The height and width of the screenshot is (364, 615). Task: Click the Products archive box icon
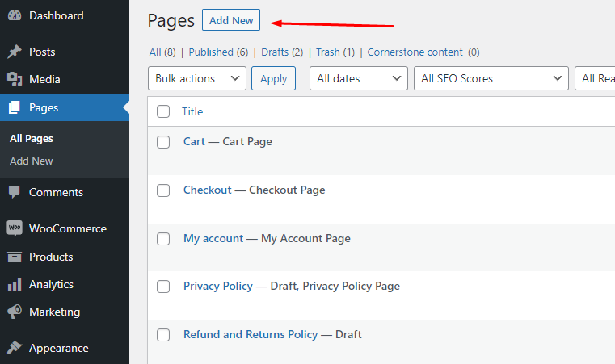click(x=15, y=257)
